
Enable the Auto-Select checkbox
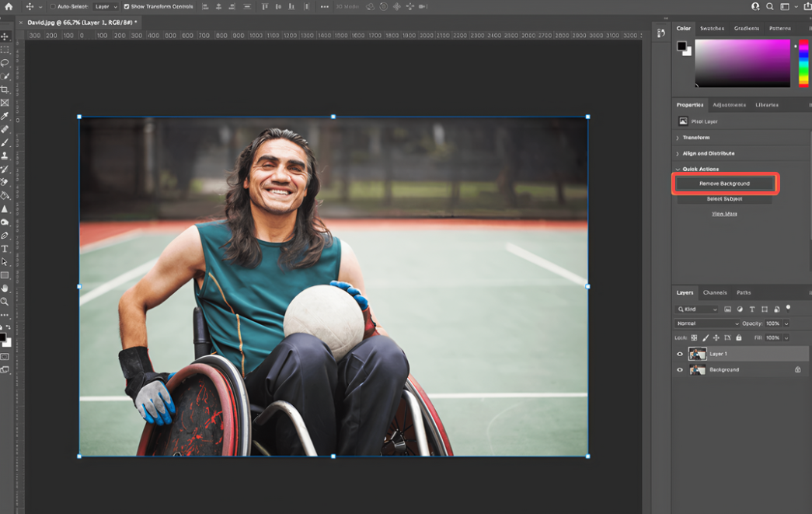[51, 6]
